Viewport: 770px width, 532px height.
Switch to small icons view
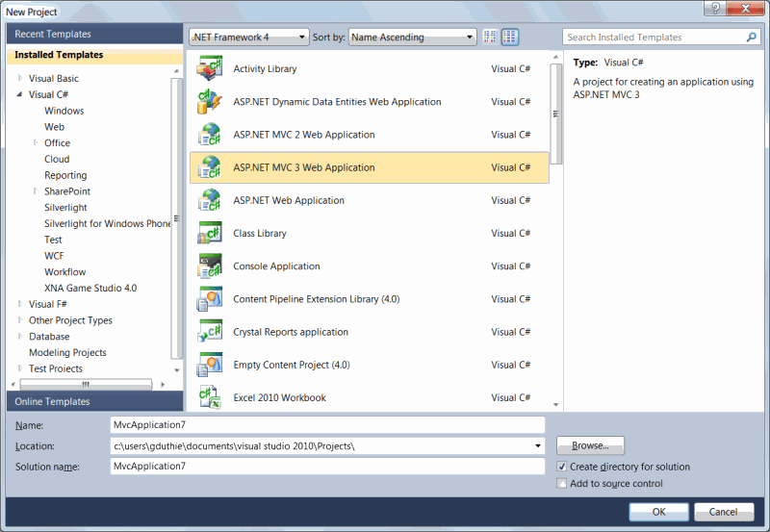coord(490,37)
